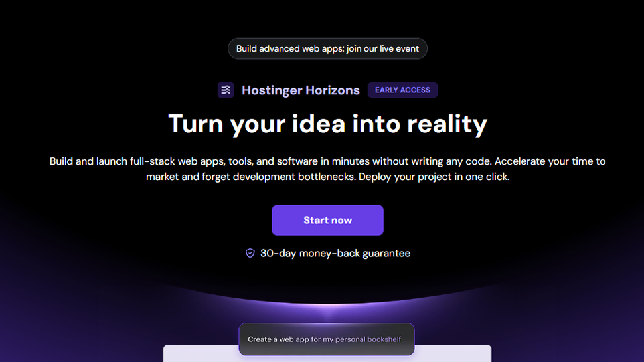Select the EARLY ACCESS badge
The width and height of the screenshot is (644, 362).
coord(402,90)
